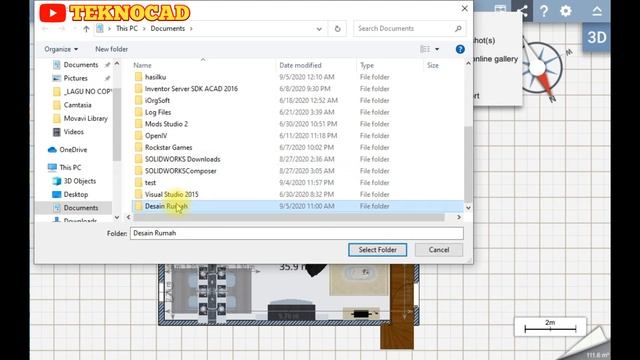
Task: Expand the view options dropdown arrow
Action: pos(437,49)
